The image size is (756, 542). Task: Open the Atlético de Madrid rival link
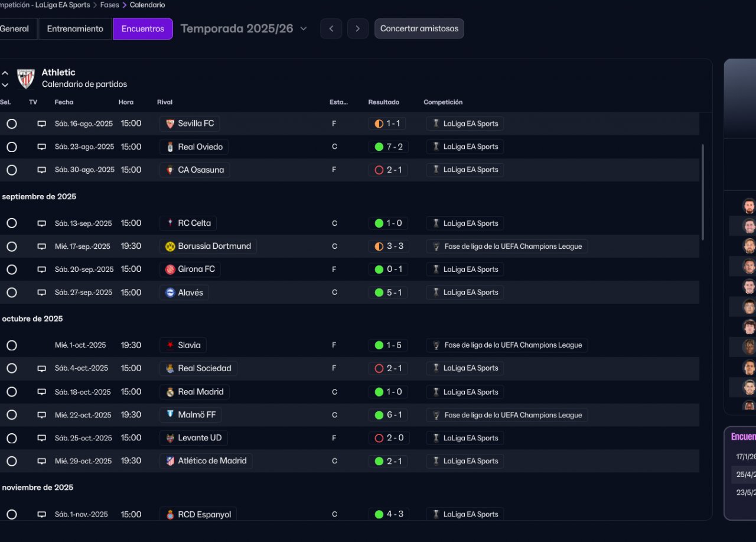(x=206, y=461)
